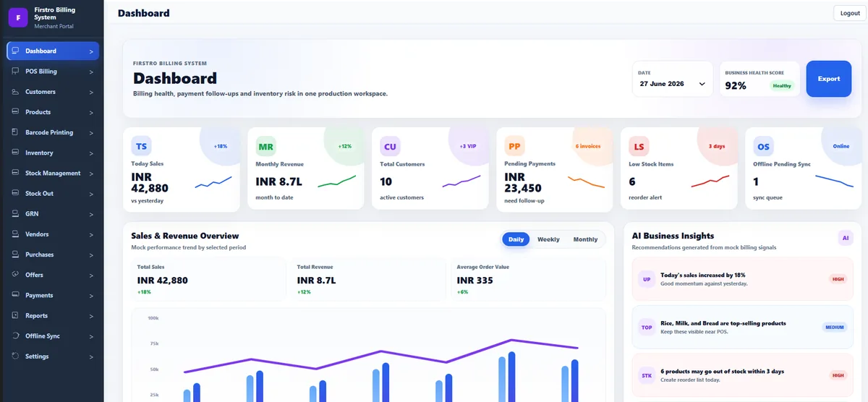Click the Vendors sidebar icon

coord(16,234)
